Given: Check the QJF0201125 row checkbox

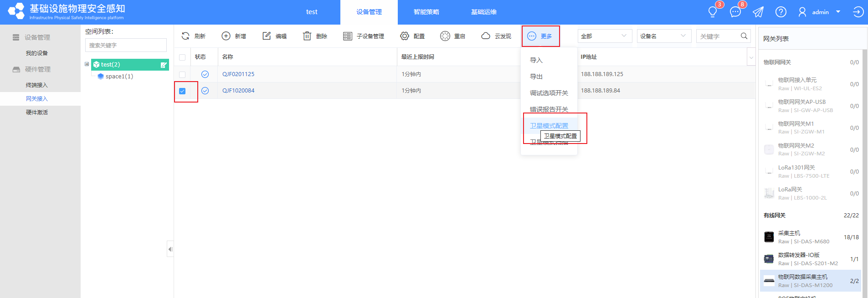Looking at the screenshot, I should pyautogui.click(x=182, y=74).
